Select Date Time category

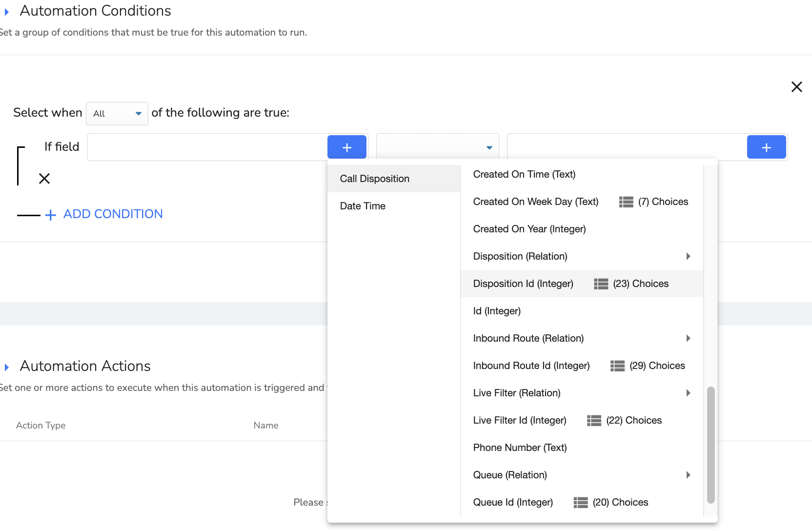tap(394, 206)
